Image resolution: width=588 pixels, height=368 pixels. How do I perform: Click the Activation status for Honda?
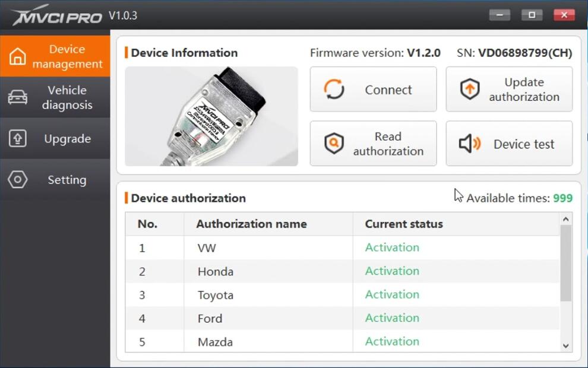[x=392, y=271]
